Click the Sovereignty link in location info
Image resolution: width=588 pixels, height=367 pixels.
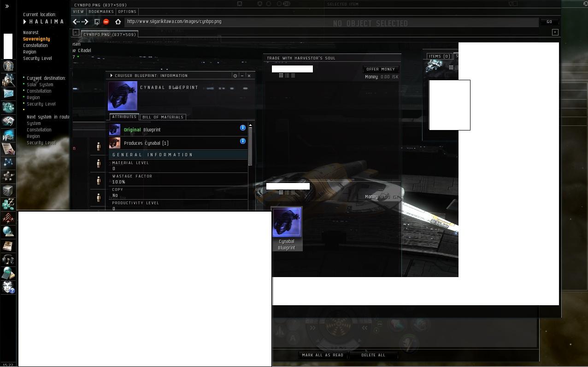[x=36, y=39]
